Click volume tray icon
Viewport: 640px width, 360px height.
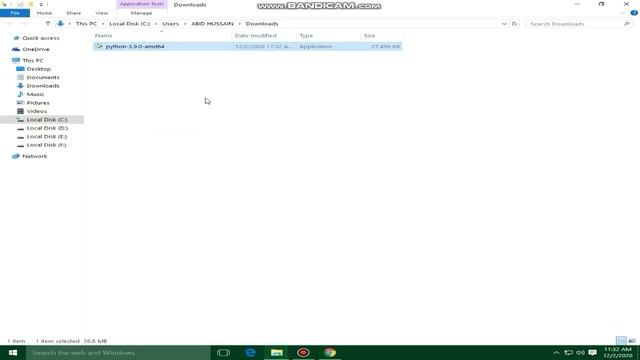[x=580, y=353]
